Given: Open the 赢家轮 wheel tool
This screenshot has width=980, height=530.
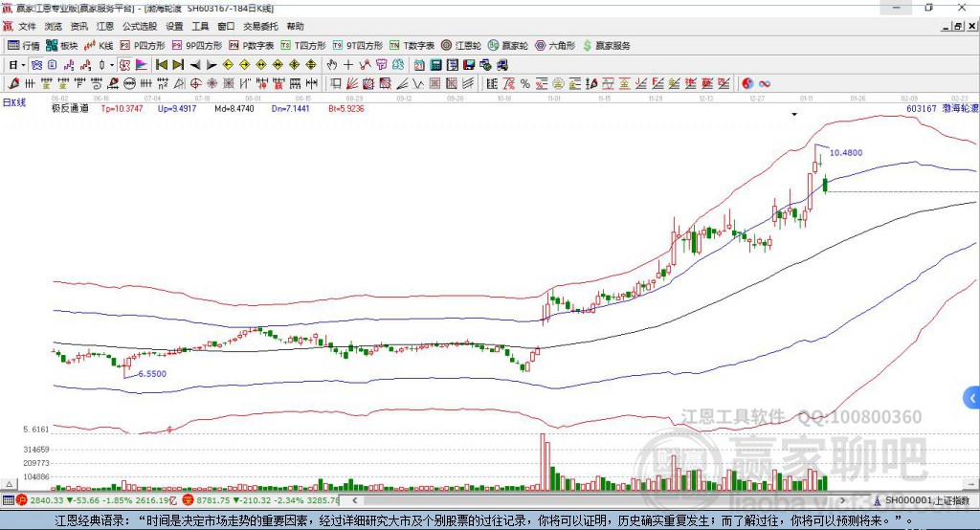Looking at the screenshot, I should point(508,46).
